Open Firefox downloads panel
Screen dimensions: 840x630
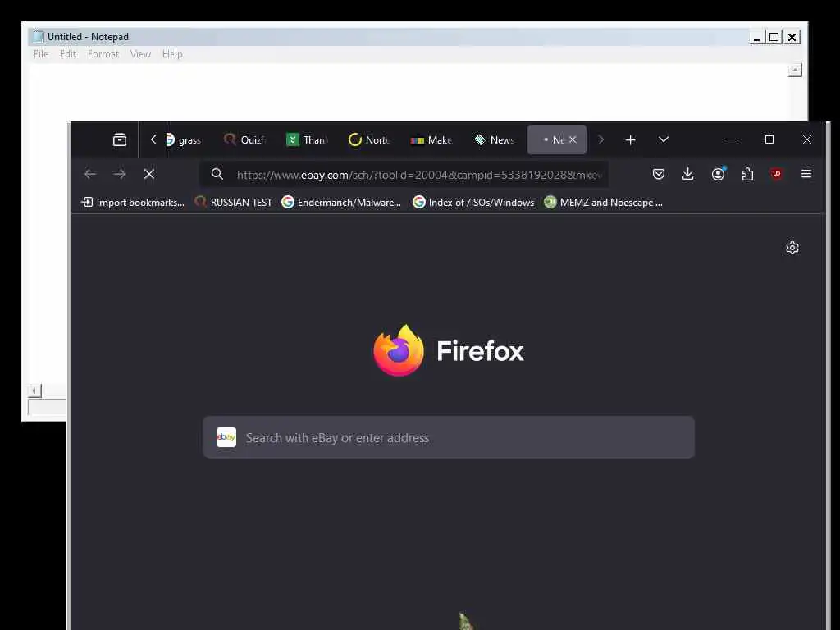688,174
